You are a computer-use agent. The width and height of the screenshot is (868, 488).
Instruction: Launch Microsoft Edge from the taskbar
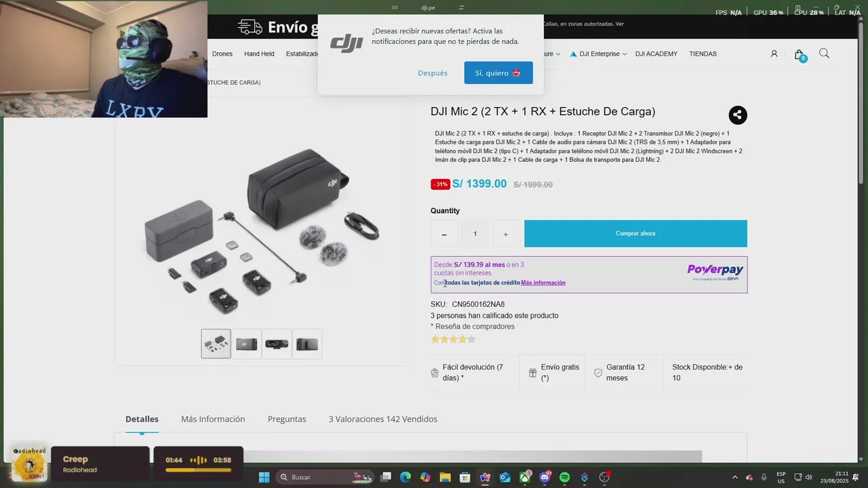(405, 477)
